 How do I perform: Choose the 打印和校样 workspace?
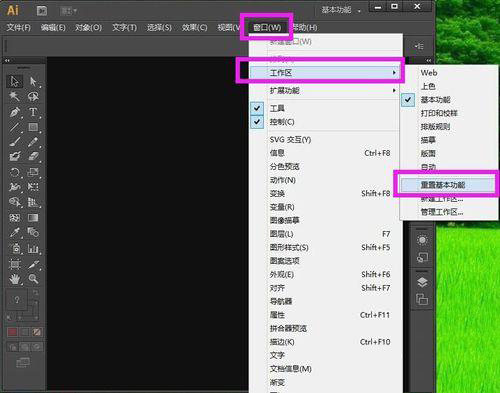449,113
